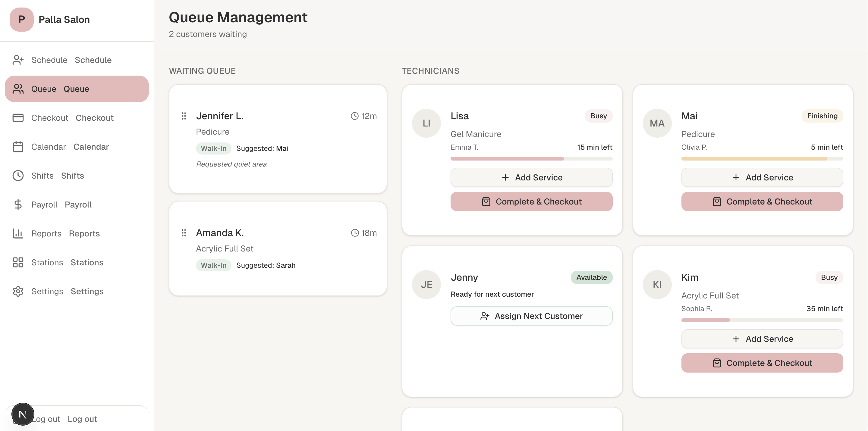Go to Checkout in the sidebar
Viewport: 868px width, 431px height.
[77, 118]
